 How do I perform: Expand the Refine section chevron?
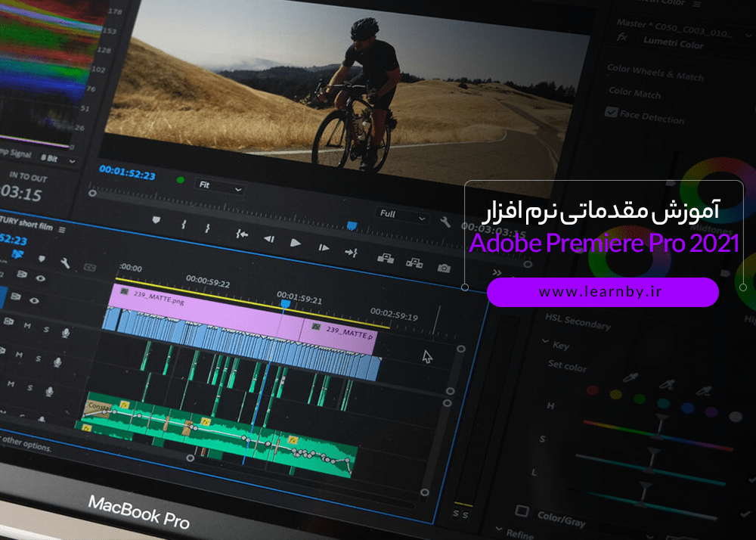click(498, 529)
